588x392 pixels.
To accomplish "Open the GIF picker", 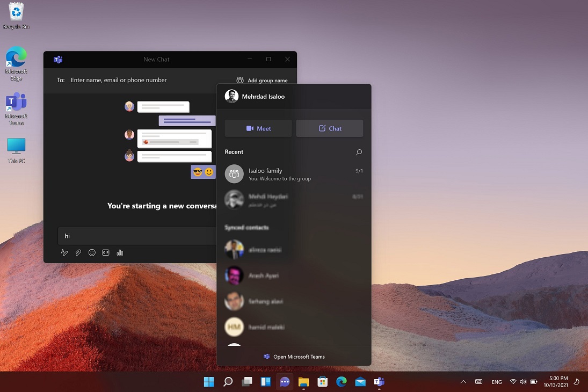I will point(106,252).
